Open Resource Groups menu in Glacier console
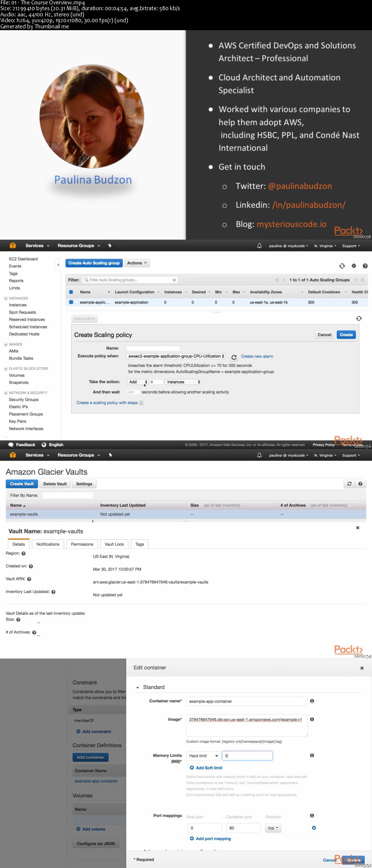 [x=79, y=455]
